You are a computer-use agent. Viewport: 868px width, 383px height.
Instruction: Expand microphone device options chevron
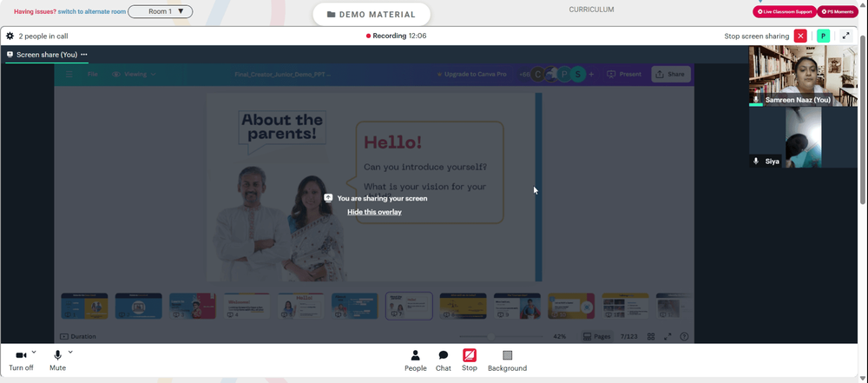70,352
